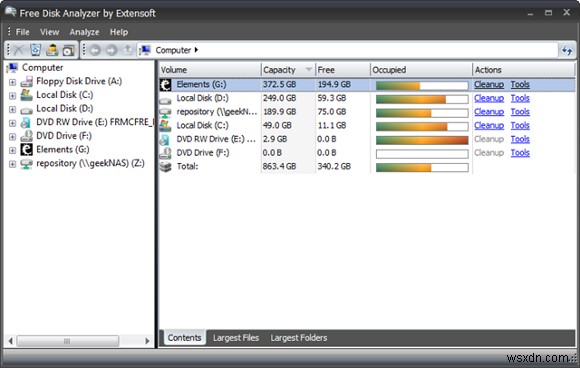The width and height of the screenshot is (580, 368).
Task: Click the Total disks stack icon
Action: pyautogui.click(x=165, y=166)
